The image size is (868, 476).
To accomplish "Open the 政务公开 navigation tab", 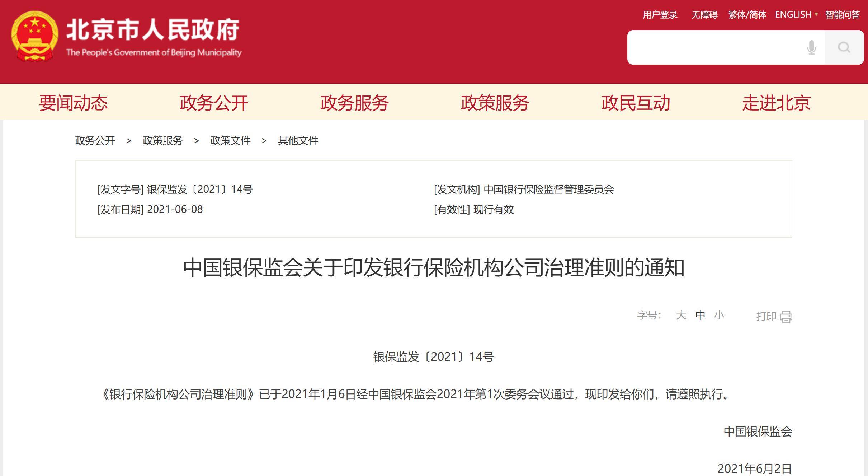I will [x=214, y=103].
